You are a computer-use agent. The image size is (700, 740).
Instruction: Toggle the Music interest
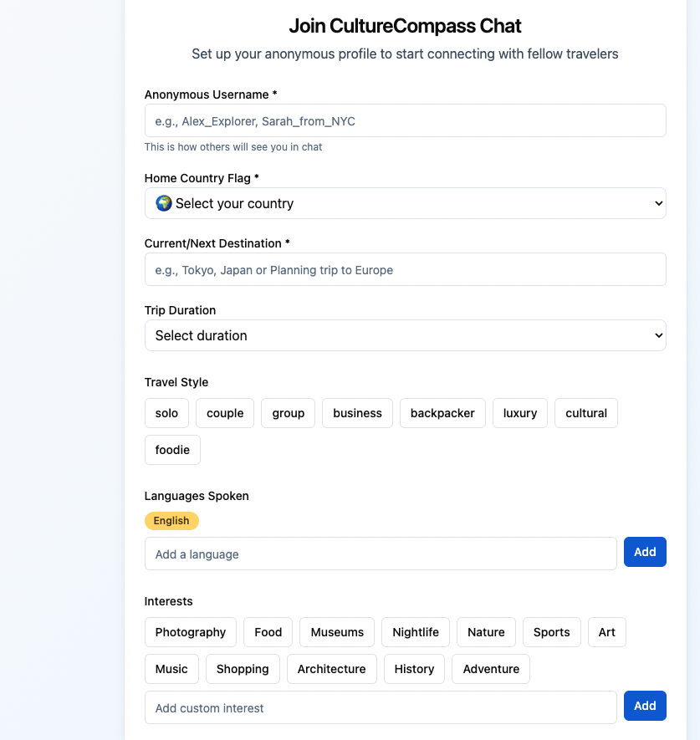pyautogui.click(x=171, y=669)
